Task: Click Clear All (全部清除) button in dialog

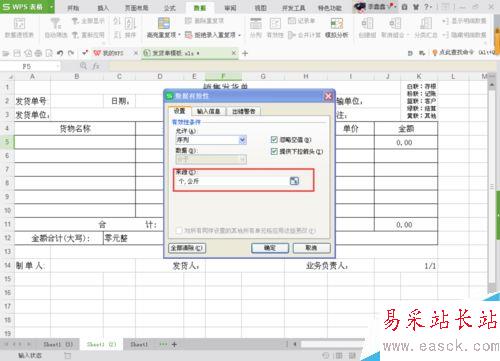Action: point(187,248)
